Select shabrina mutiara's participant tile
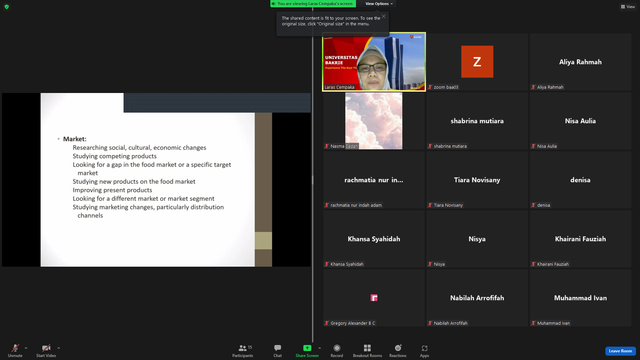The image size is (640, 360). tap(477, 121)
